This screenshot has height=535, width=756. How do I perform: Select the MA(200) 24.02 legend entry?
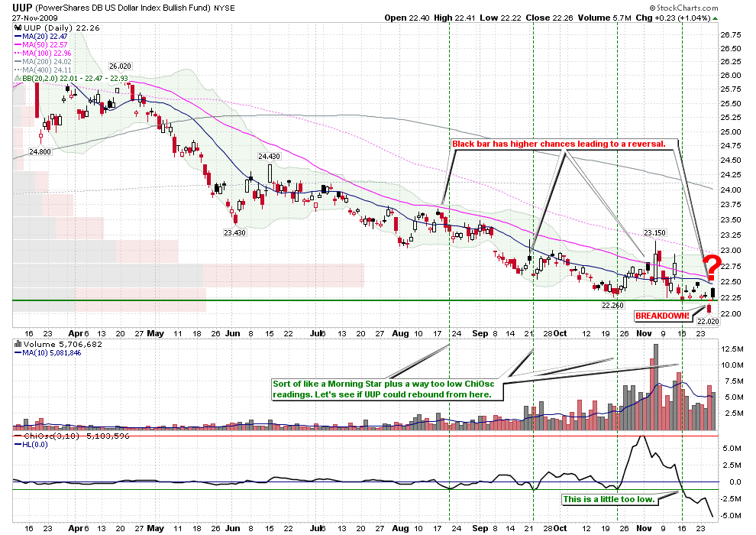pos(43,61)
